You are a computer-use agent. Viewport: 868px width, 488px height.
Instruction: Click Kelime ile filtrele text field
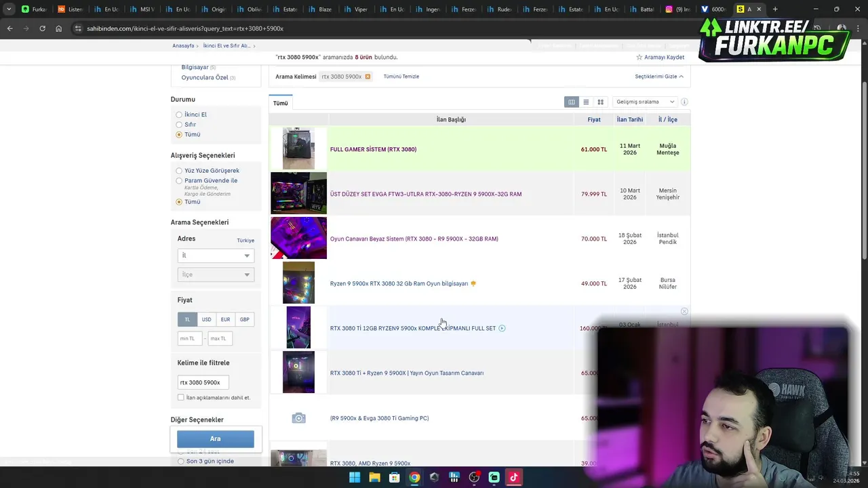click(x=203, y=382)
